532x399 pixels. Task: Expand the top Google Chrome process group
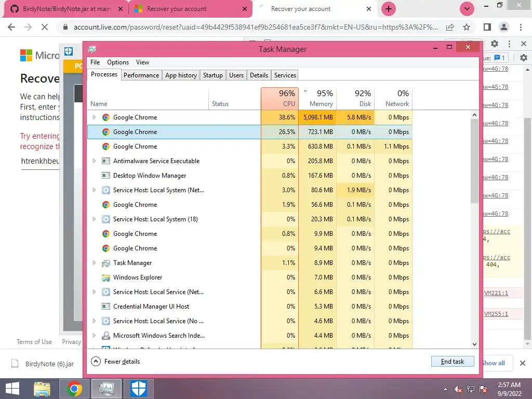click(94, 117)
